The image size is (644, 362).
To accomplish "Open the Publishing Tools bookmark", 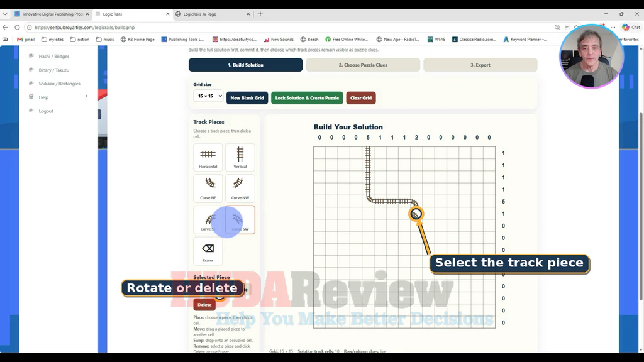I will point(182,40).
